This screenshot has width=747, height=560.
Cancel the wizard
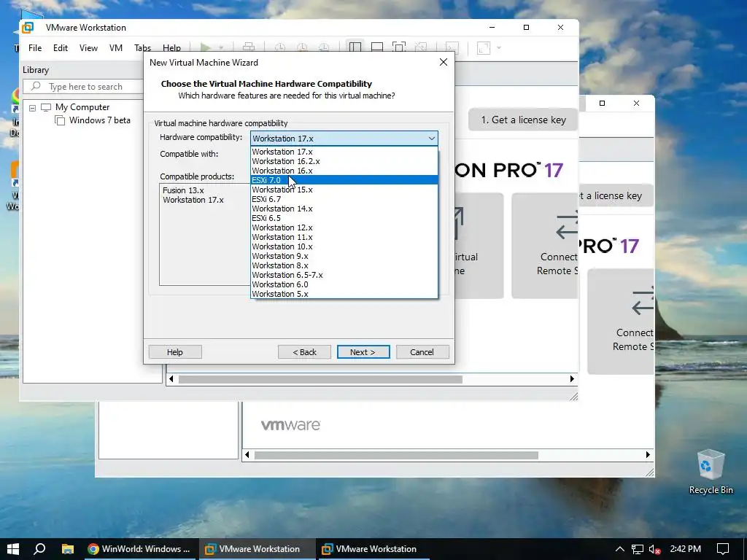422,352
